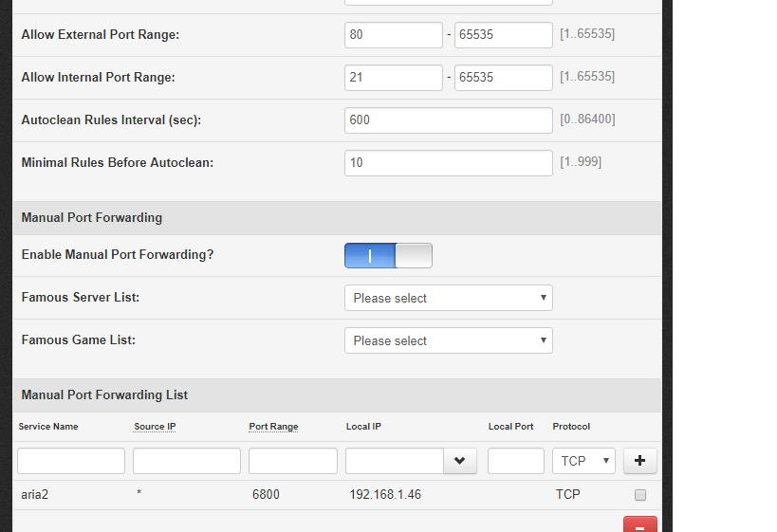Open the Famous Server List dropdown
This screenshot has width=777, height=532.
click(x=449, y=298)
